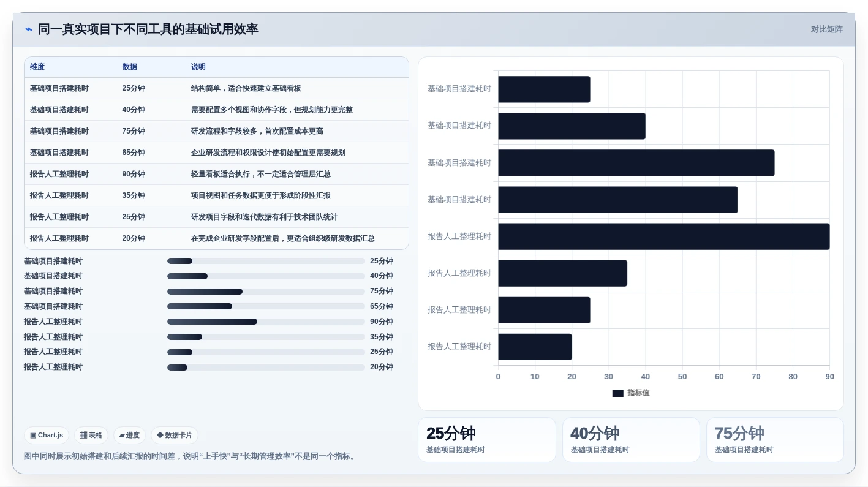Open the 75分钟 data card
This screenshot has height=487, width=868.
click(x=775, y=440)
